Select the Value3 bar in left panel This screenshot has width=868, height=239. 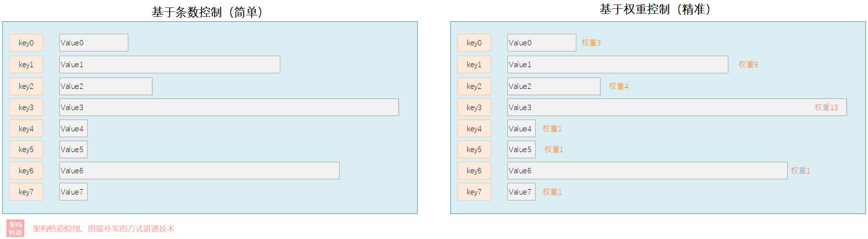tap(229, 107)
